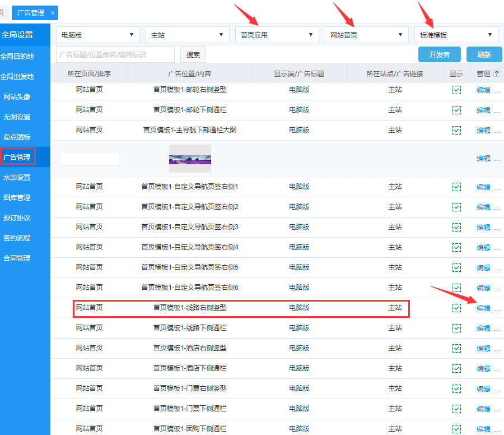
Task: Click the 开发者 button
Action: coord(440,54)
